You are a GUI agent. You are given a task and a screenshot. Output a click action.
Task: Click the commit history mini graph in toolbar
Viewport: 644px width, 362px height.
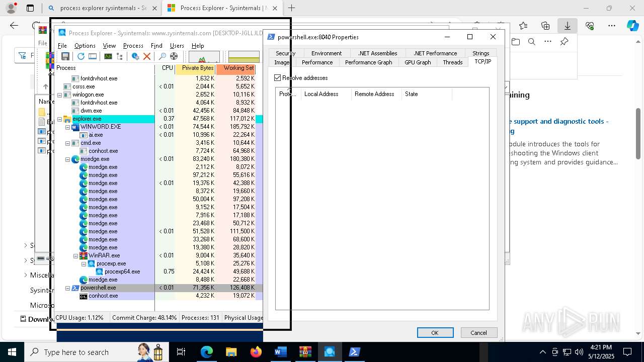[x=244, y=57]
